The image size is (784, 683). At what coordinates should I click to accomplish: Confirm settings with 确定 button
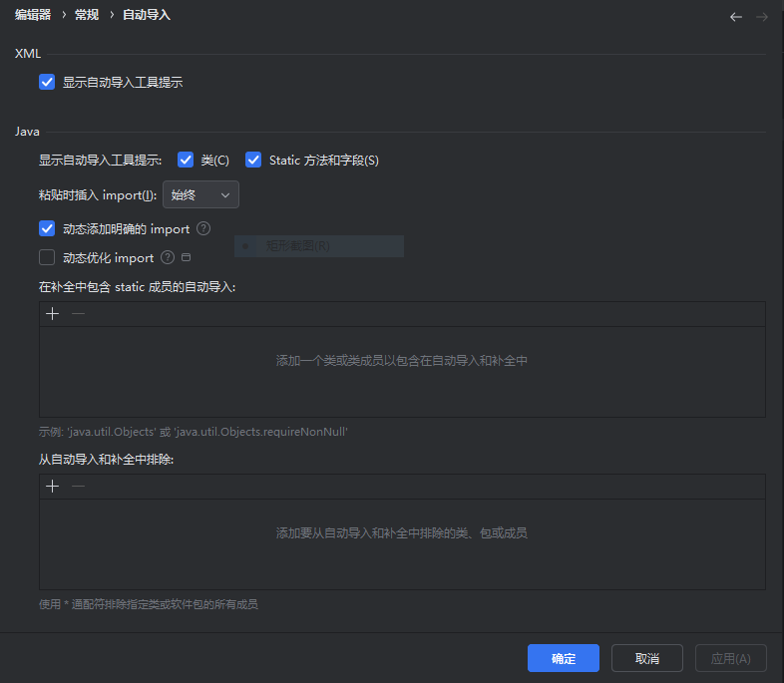click(564, 658)
